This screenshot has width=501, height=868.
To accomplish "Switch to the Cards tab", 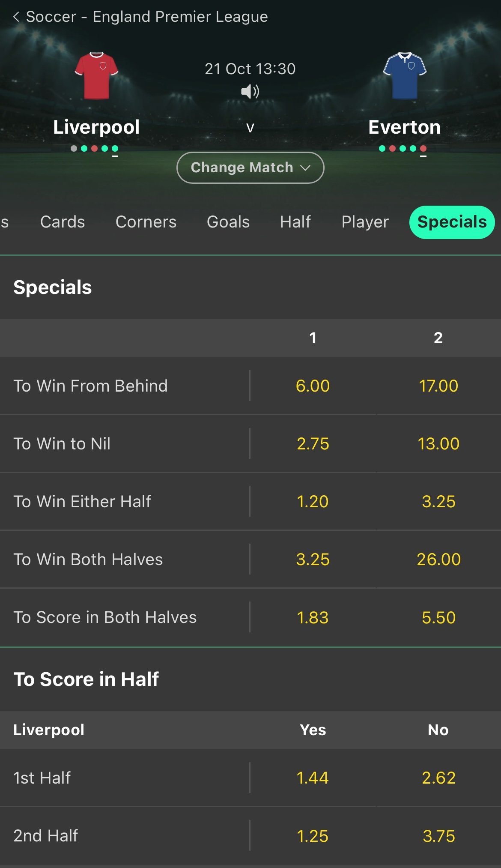I will coord(63,222).
